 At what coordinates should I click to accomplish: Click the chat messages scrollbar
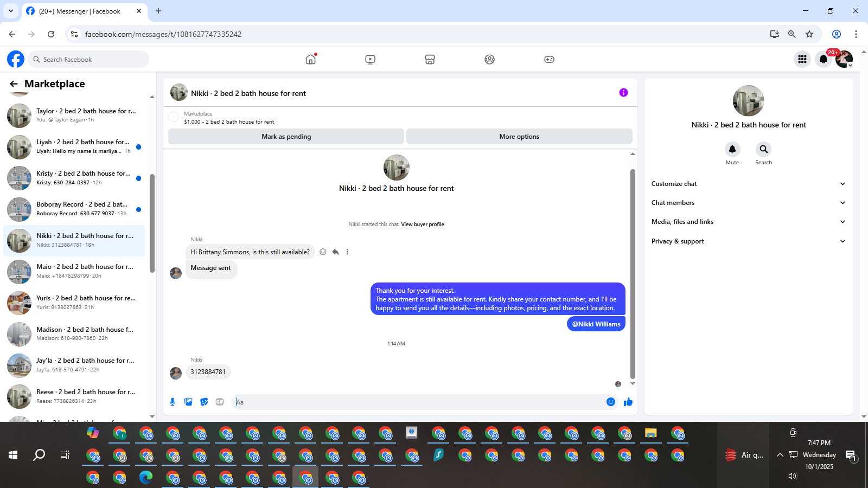point(633,274)
